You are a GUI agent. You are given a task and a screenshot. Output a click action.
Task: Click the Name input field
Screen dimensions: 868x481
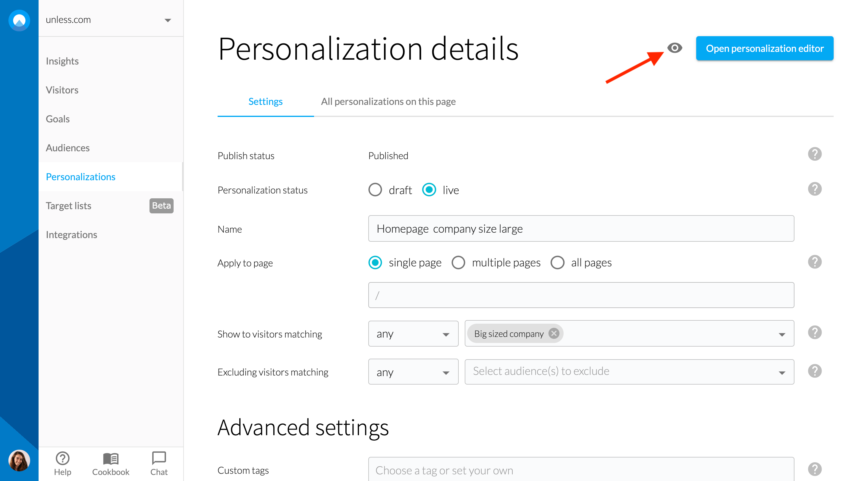(x=581, y=229)
